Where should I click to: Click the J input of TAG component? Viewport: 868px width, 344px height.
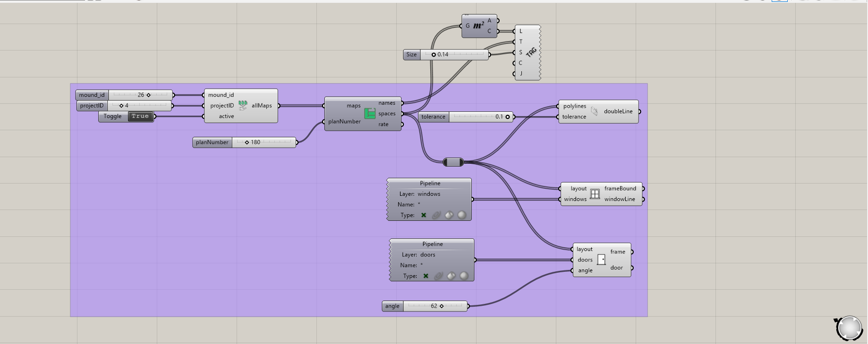click(521, 74)
